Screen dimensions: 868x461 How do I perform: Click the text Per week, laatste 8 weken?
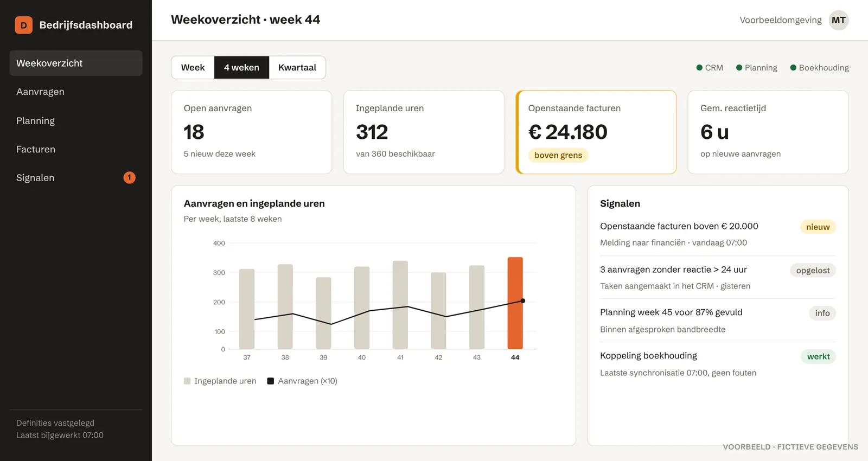[x=233, y=219]
